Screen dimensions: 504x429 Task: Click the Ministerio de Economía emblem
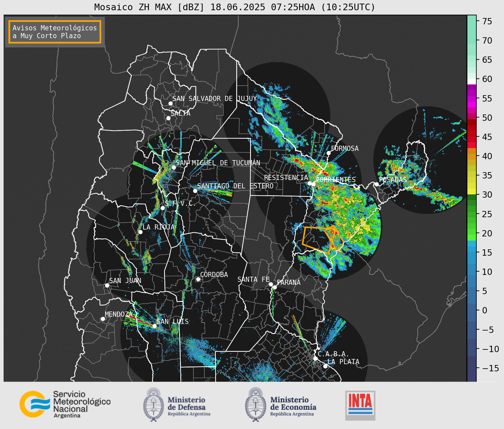(x=256, y=404)
